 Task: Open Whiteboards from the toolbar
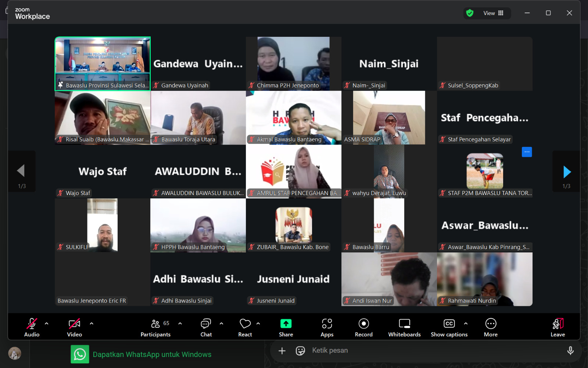click(x=404, y=327)
